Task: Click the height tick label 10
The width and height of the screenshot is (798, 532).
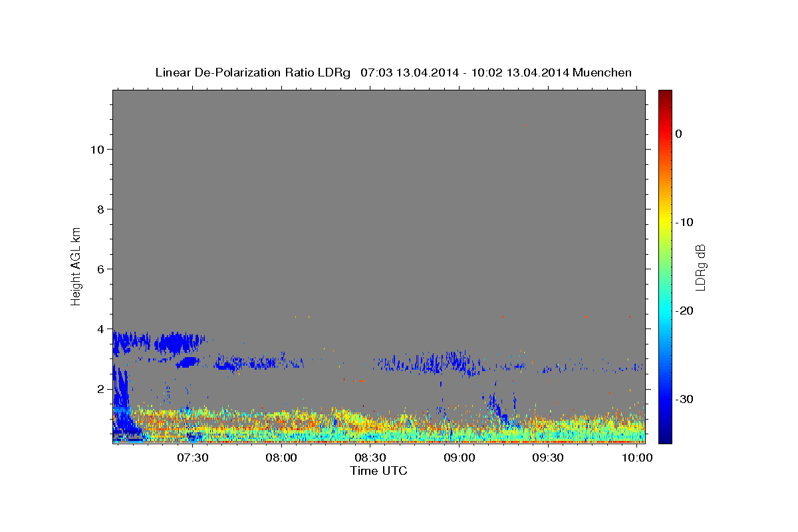Action: pos(96,149)
